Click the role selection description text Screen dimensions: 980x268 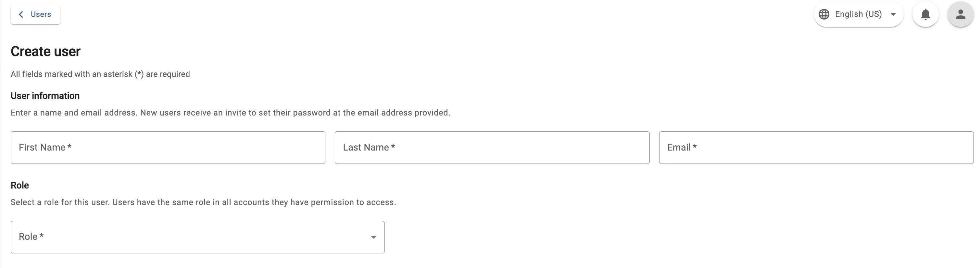tap(203, 202)
